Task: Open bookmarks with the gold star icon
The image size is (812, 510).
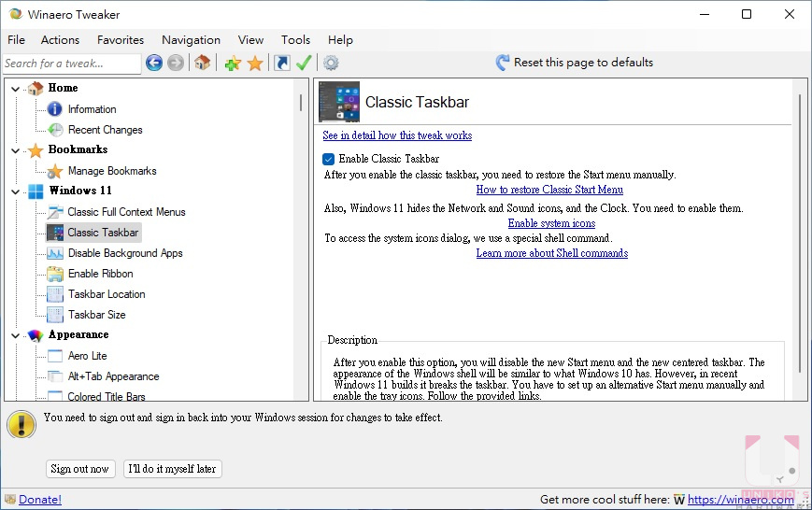Action: [255, 64]
